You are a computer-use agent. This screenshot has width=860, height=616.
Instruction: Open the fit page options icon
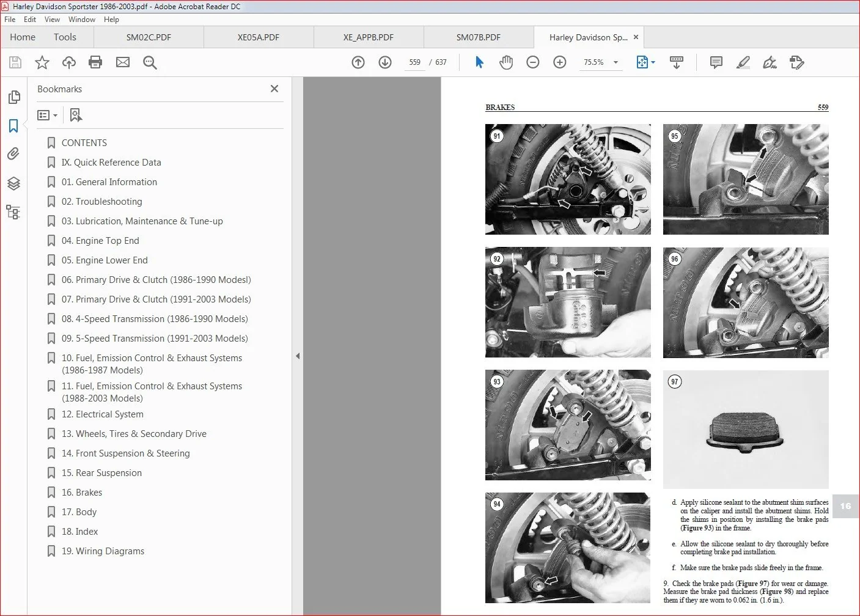coord(645,62)
